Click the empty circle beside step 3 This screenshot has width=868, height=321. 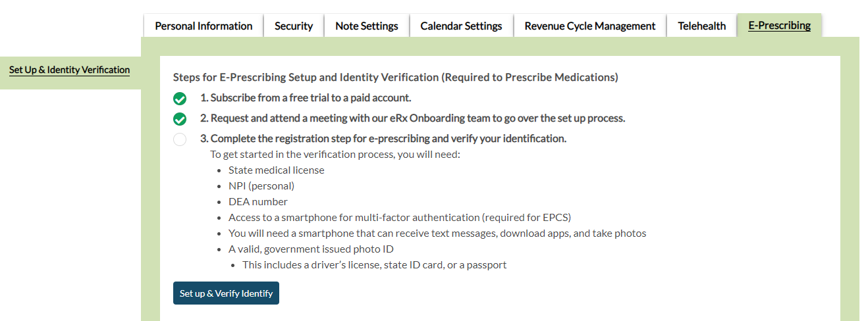click(x=180, y=139)
